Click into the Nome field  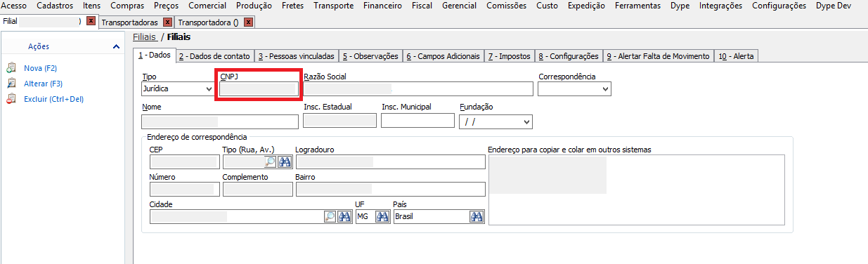click(x=220, y=121)
